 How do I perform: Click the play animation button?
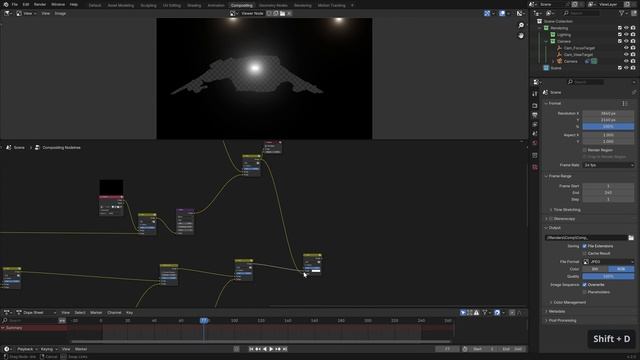coord(271,349)
